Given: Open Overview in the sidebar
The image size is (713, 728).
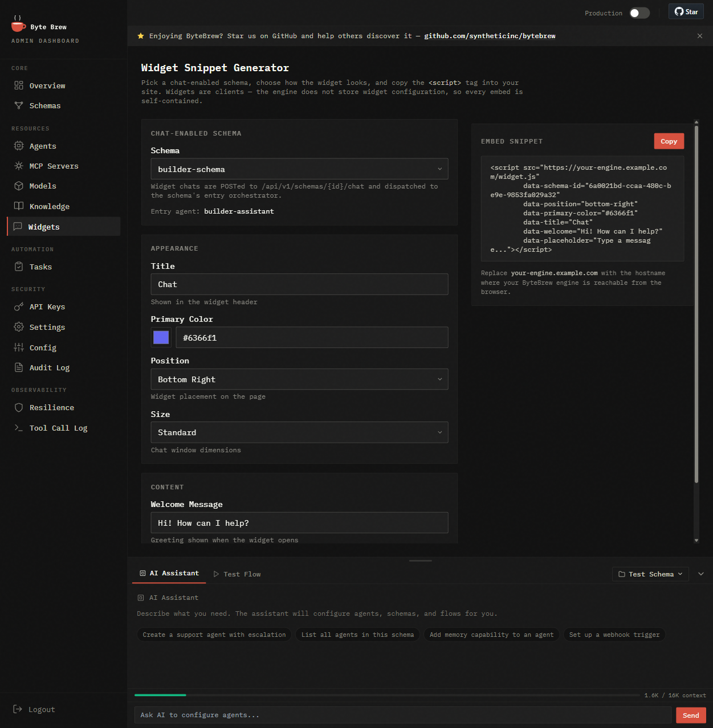Looking at the screenshot, I should pos(63,85).
